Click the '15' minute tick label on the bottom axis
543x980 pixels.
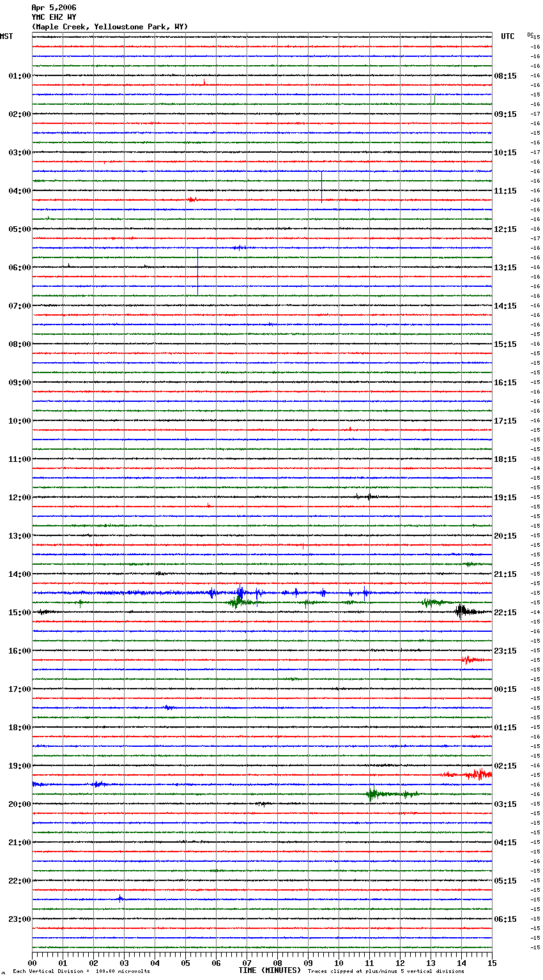click(x=492, y=963)
